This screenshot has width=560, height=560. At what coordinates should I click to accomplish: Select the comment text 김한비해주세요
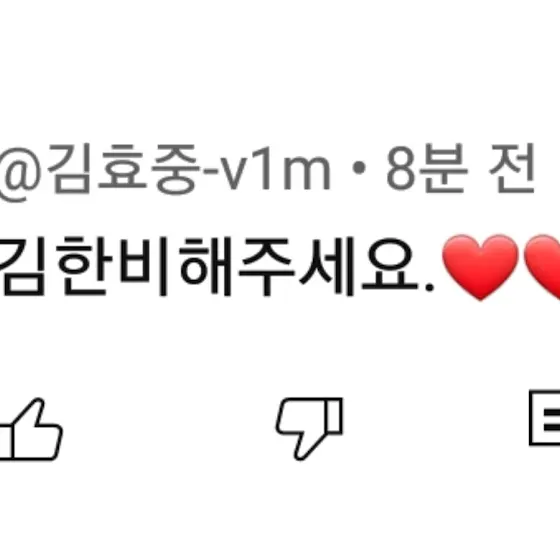[217, 266]
